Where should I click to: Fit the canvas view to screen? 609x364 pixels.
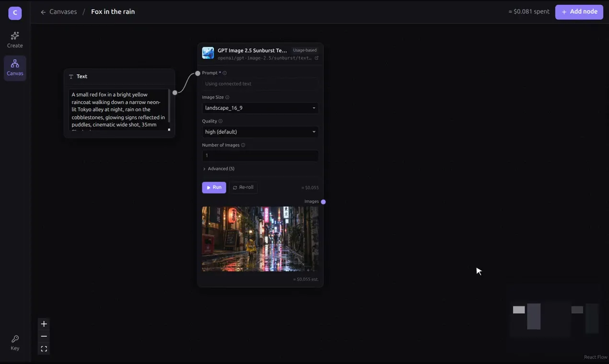44,349
